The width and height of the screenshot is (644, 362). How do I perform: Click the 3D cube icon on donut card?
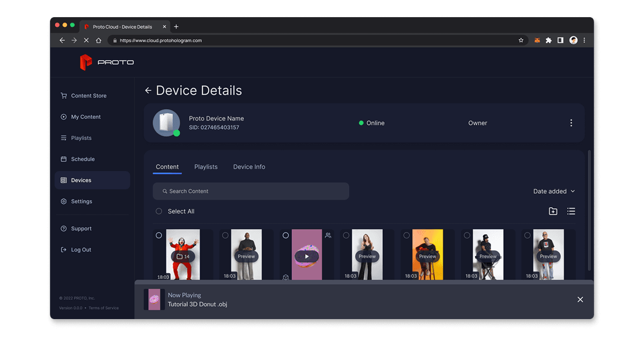286,277
